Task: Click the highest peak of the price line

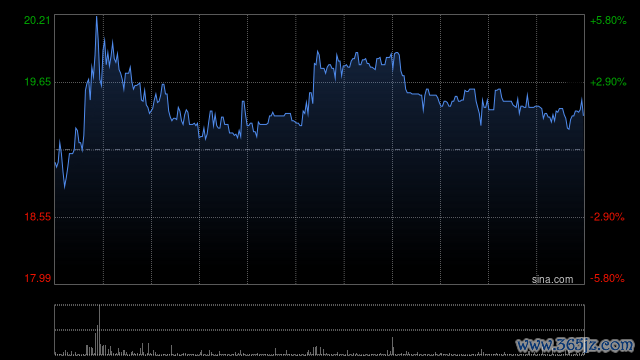Action: tap(97, 17)
